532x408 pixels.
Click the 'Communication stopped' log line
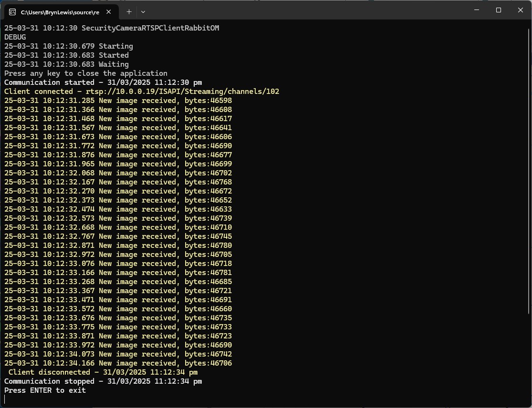103,381
